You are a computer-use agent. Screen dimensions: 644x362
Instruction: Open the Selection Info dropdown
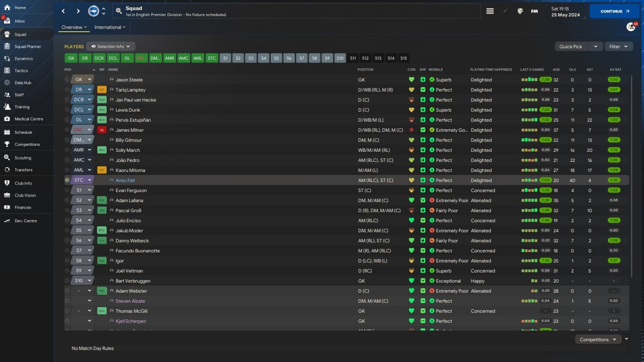point(111,46)
